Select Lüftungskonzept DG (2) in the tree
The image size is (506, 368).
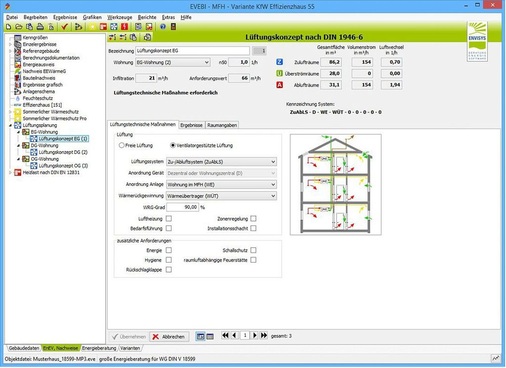click(63, 152)
